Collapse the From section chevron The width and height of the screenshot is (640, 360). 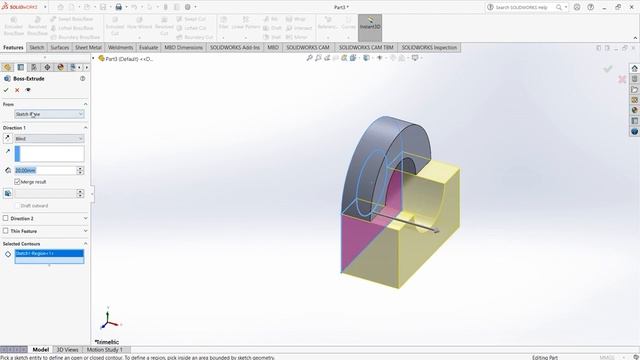pos(85,104)
